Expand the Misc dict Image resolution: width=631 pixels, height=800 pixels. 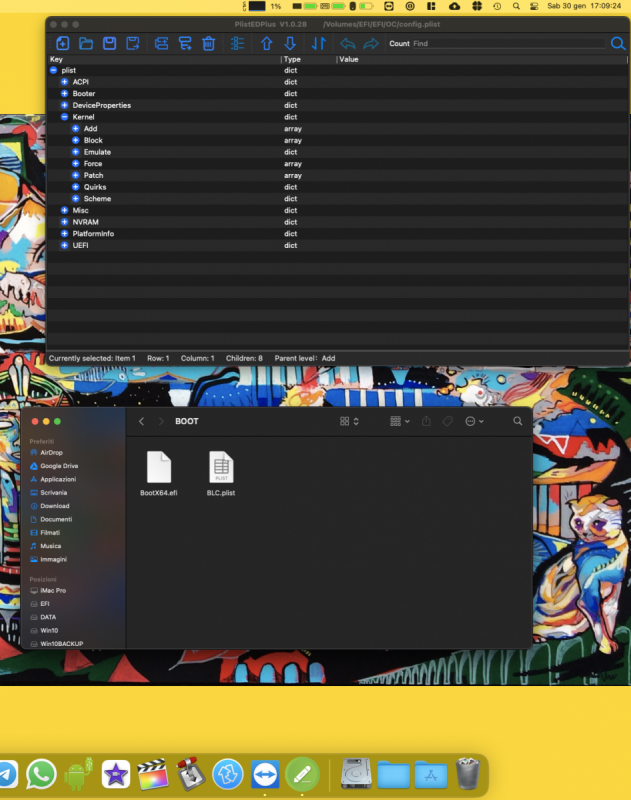pyautogui.click(x=64, y=210)
